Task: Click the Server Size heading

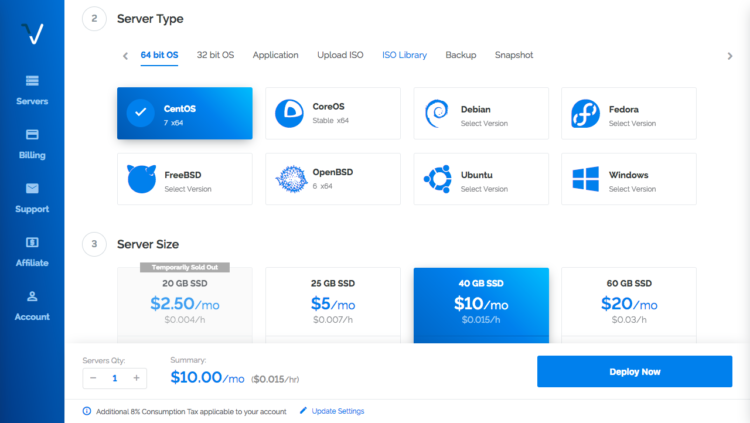Action: click(x=148, y=244)
